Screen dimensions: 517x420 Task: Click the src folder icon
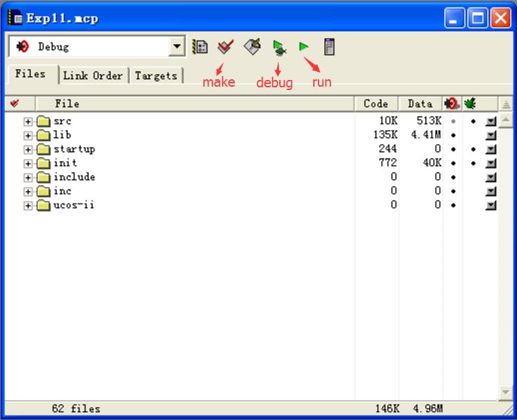[x=43, y=121]
